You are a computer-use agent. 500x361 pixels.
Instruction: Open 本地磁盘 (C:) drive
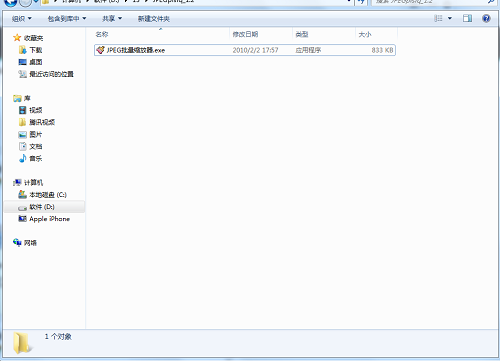point(43,195)
